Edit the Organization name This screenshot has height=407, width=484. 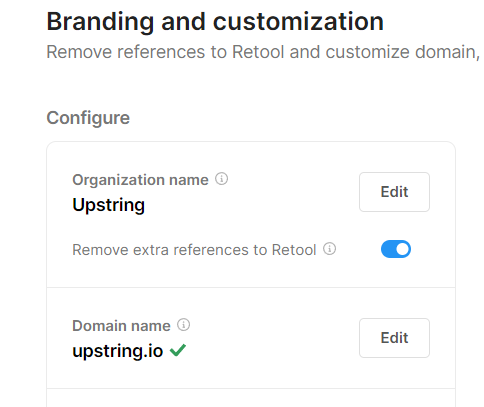coord(394,192)
